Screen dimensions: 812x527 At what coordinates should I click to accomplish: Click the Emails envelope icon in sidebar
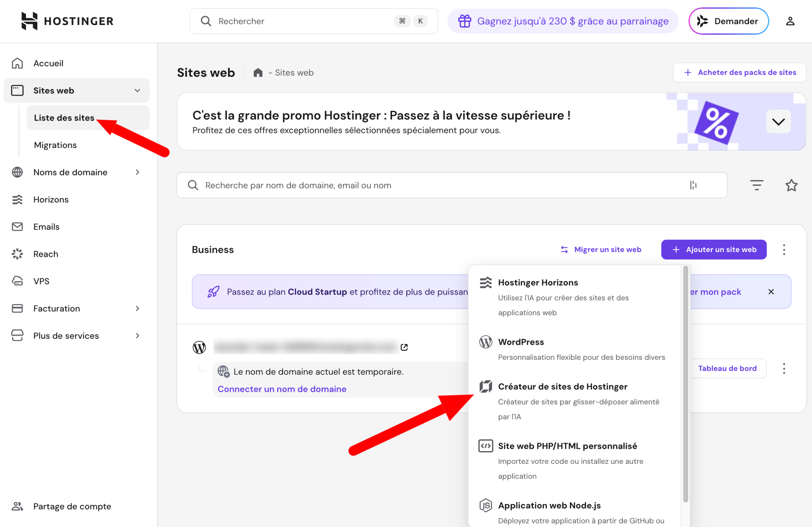click(x=17, y=227)
